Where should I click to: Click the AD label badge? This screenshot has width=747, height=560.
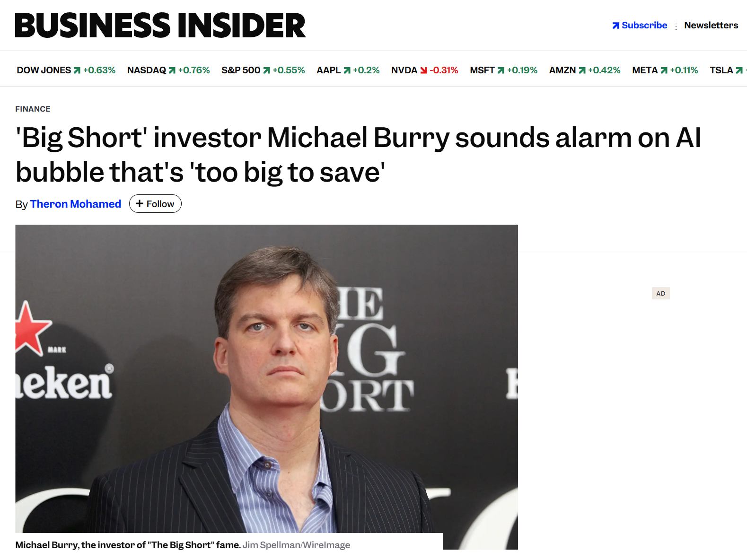coord(660,293)
